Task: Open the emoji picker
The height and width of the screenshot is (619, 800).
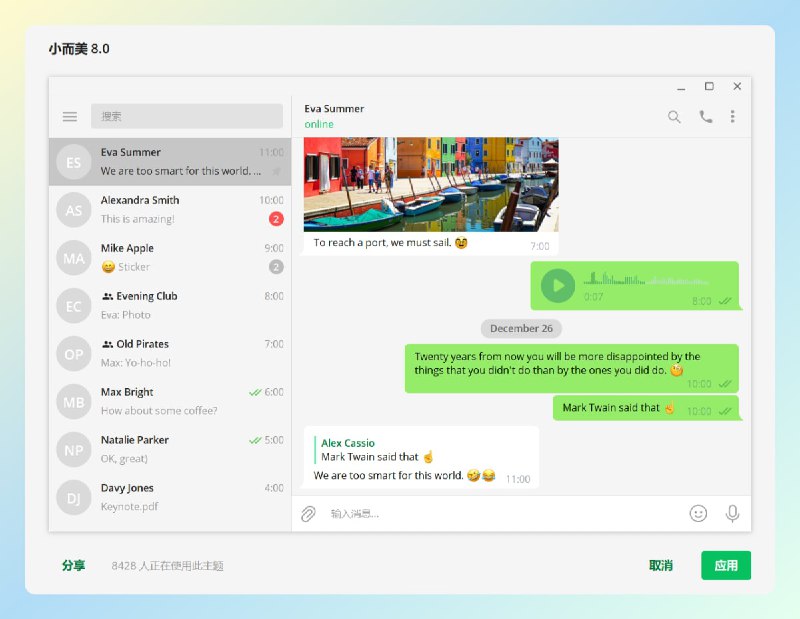Action: click(x=699, y=512)
